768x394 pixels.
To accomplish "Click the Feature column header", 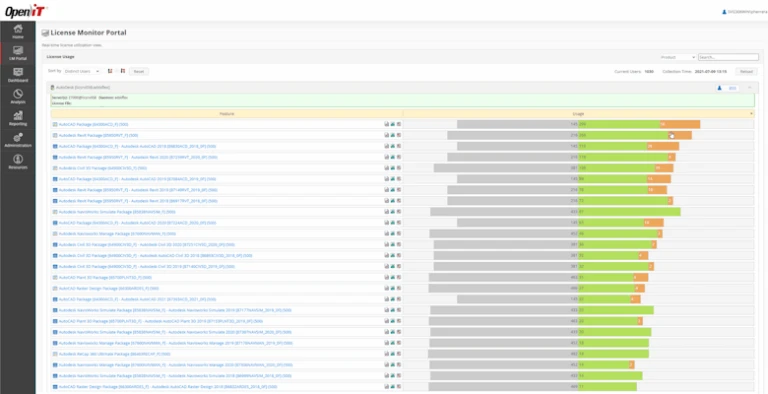I will click(x=227, y=114).
